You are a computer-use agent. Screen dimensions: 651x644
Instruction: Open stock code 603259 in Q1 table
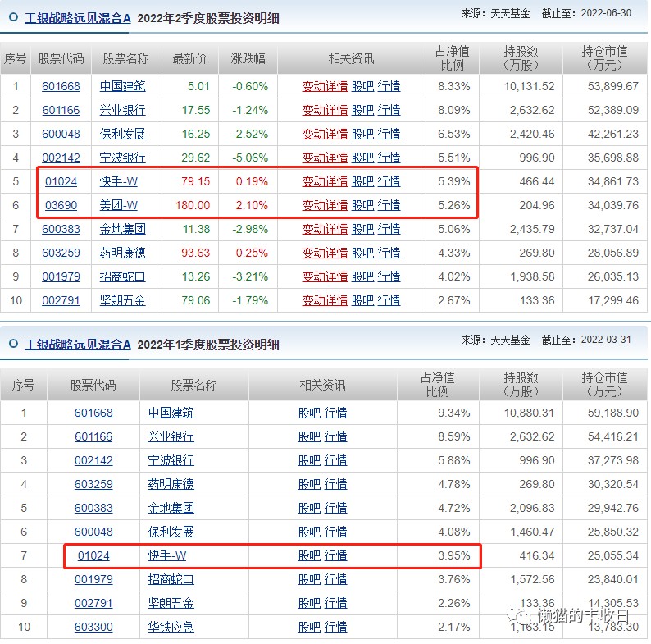[x=93, y=484]
